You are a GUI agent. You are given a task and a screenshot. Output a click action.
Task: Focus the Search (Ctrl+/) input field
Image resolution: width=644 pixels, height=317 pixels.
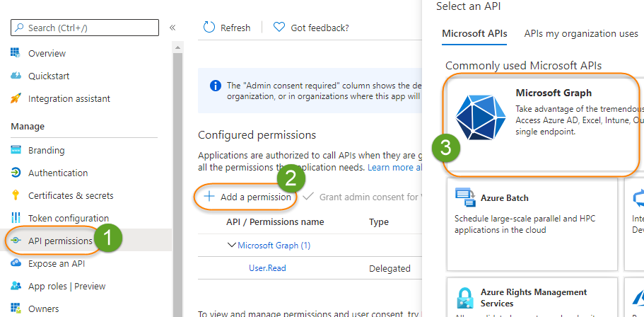coord(85,28)
